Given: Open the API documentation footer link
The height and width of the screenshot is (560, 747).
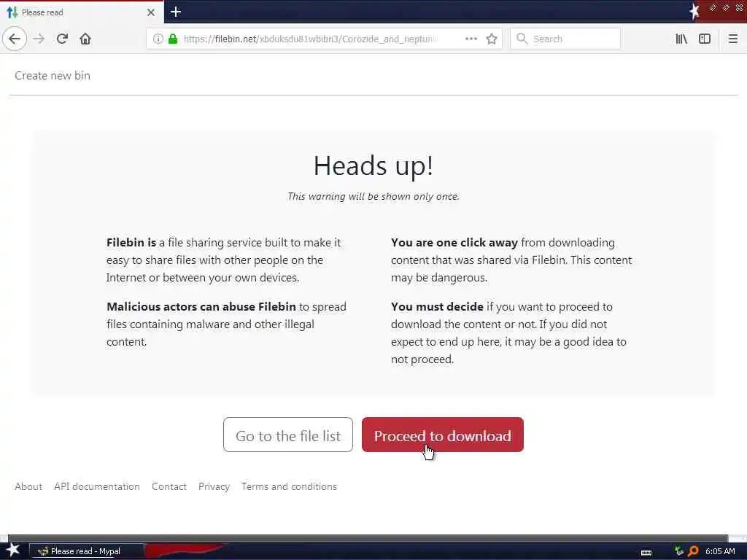Looking at the screenshot, I should coord(97,486).
